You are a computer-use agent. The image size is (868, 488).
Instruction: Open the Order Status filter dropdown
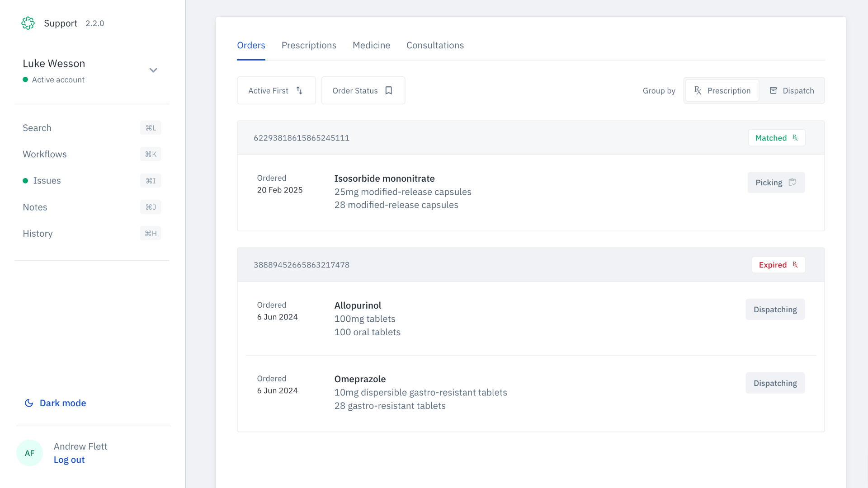[363, 90]
